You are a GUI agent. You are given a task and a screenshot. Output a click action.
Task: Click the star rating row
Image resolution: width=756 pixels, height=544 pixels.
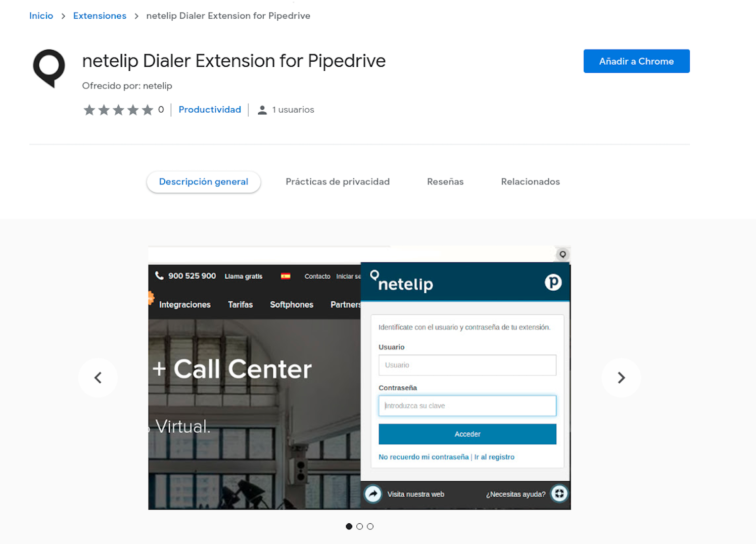coord(118,110)
